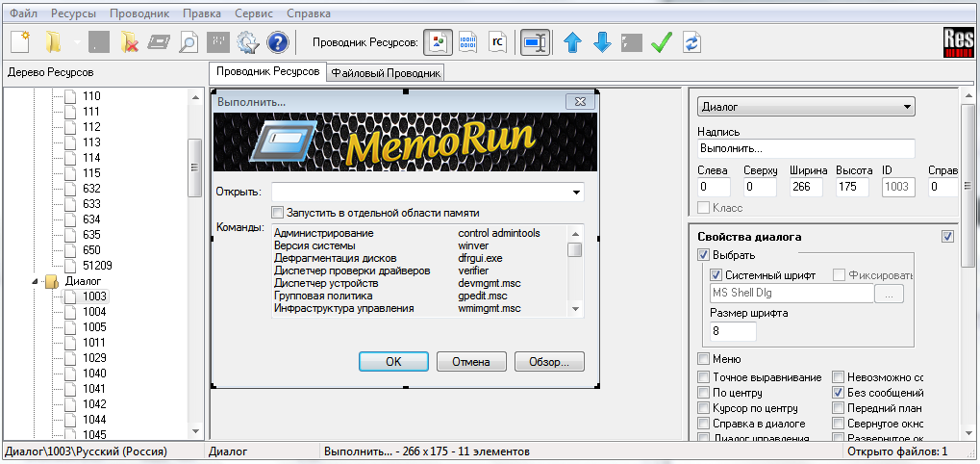Click the grey square icon after the magnifier

coord(218,42)
